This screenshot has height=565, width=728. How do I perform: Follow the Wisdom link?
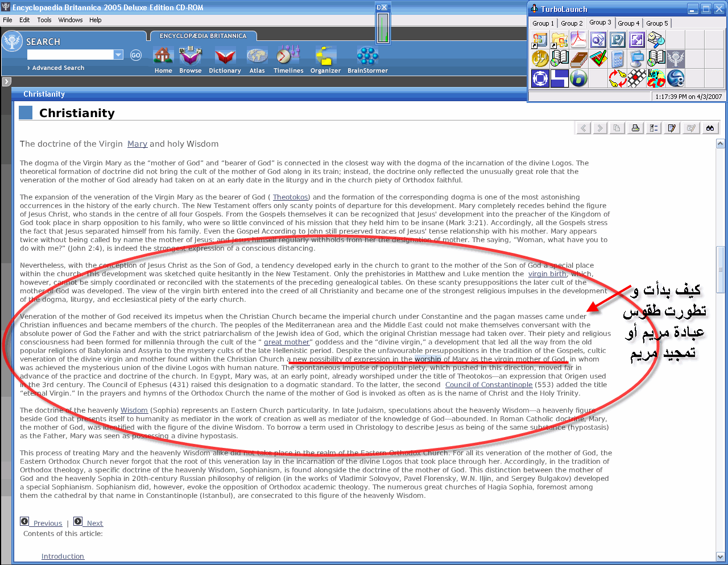pos(134,410)
